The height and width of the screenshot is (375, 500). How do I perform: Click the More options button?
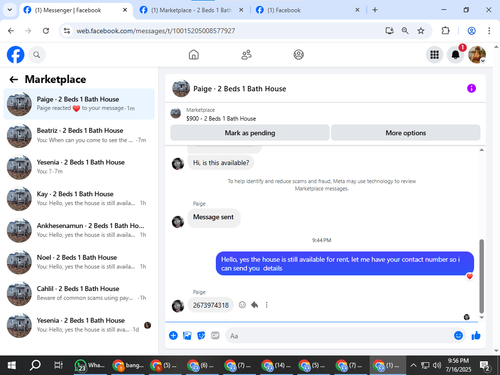406,133
